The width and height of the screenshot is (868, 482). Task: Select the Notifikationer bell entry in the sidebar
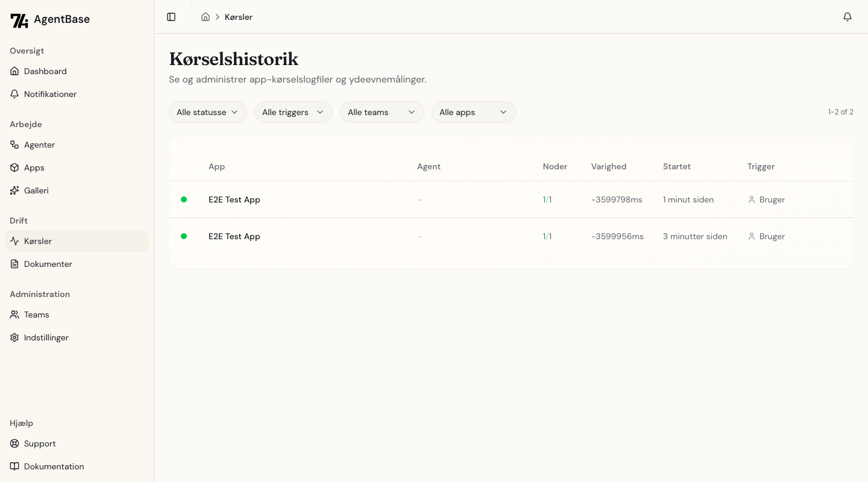click(x=50, y=94)
